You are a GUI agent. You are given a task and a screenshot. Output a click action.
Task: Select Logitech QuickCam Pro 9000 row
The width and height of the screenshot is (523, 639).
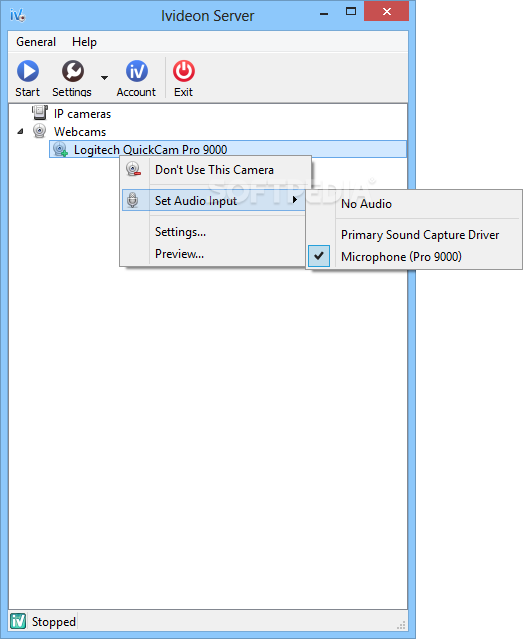228,149
